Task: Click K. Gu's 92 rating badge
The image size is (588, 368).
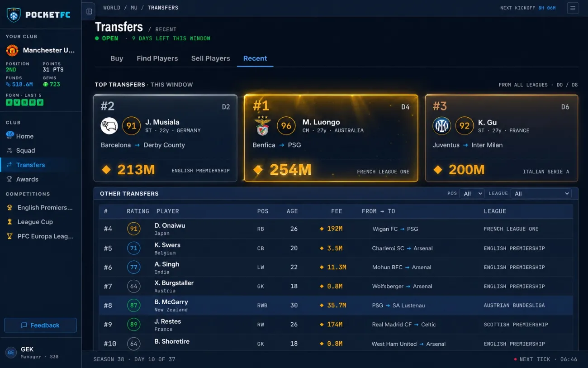Action: 465,126
